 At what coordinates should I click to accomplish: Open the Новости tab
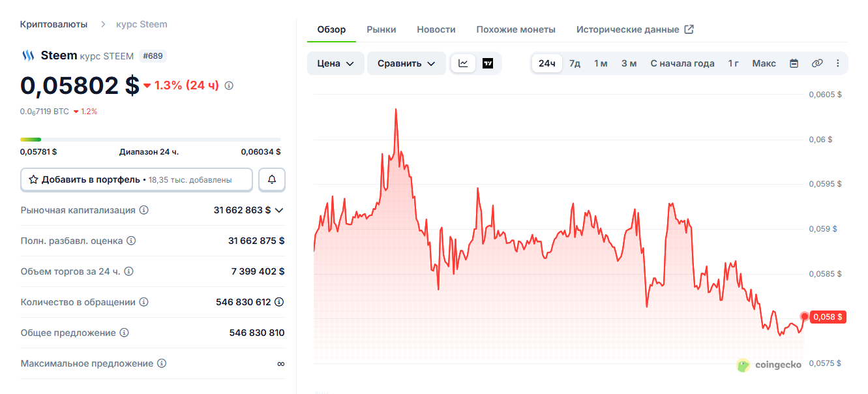coord(436,29)
